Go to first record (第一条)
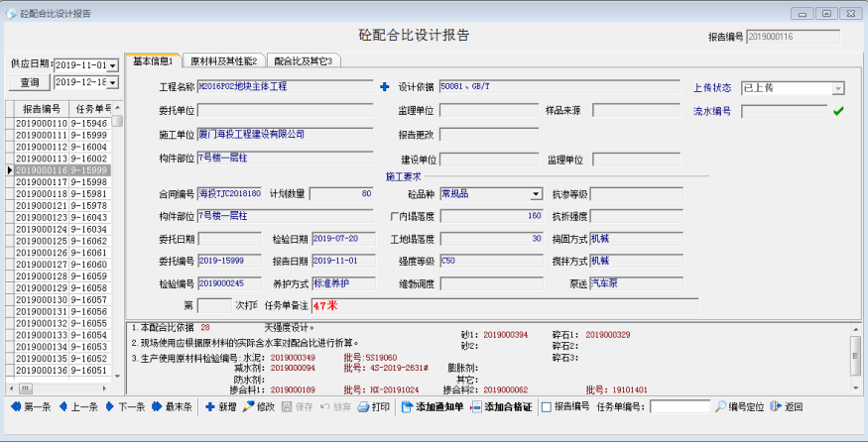868x442 pixels. tap(32, 407)
